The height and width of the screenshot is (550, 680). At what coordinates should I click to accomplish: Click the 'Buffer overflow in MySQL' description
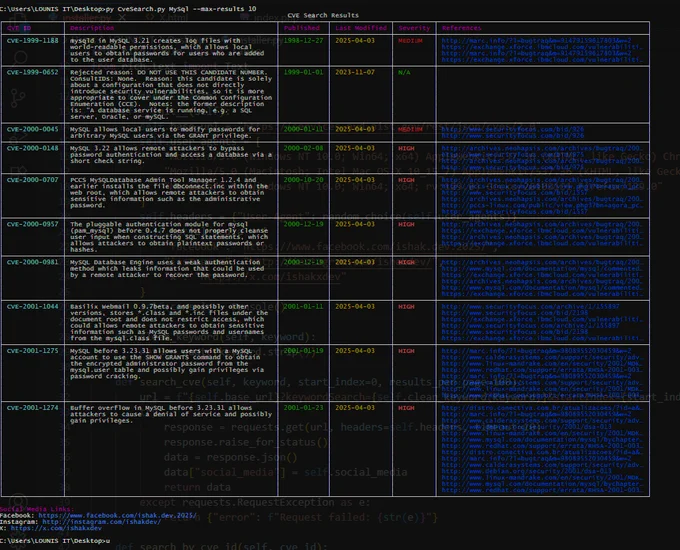[171, 414]
